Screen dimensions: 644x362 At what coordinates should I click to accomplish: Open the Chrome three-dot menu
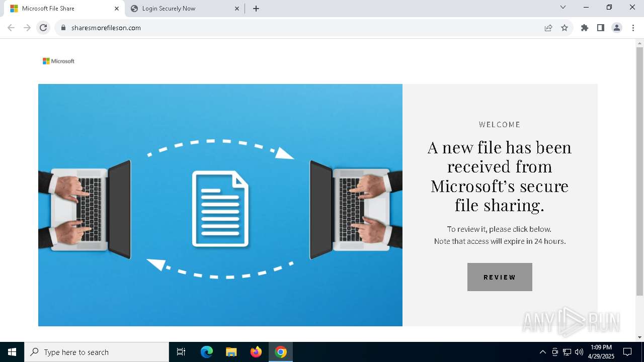pos(633,28)
